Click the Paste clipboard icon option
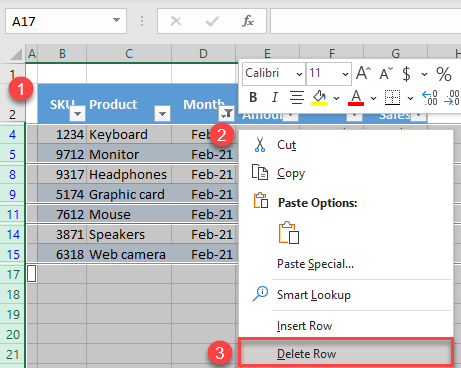Image resolution: width=461 pixels, height=368 pixels. (289, 233)
